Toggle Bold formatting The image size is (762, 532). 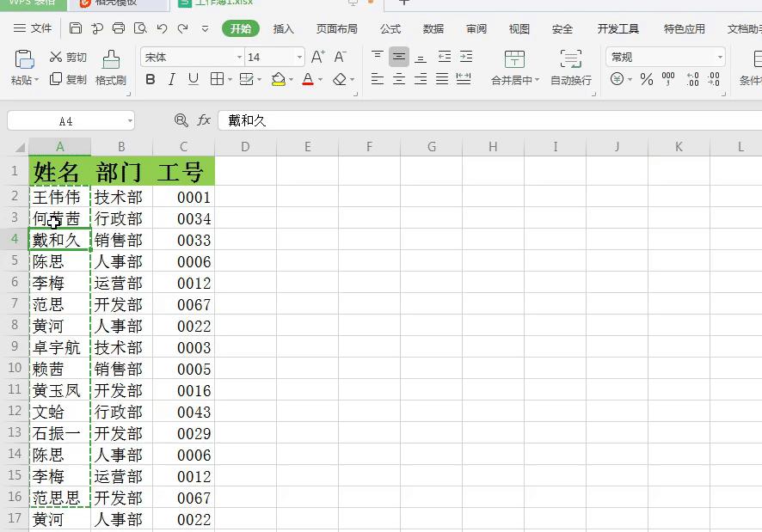coord(151,79)
